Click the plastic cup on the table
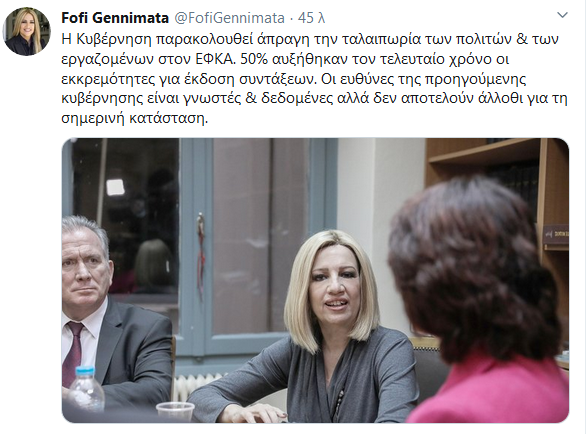586x434 pixels. 175,412
